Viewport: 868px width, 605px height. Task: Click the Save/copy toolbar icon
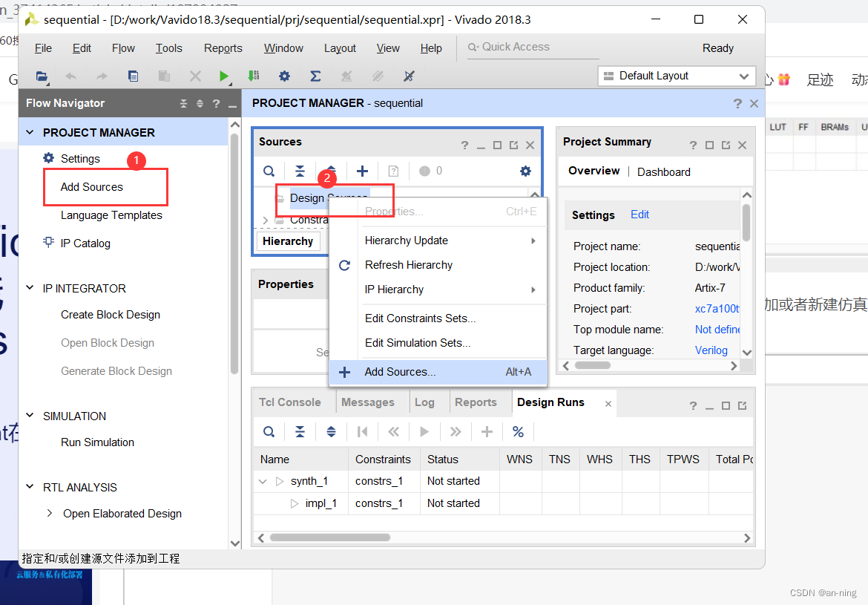(133, 76)
